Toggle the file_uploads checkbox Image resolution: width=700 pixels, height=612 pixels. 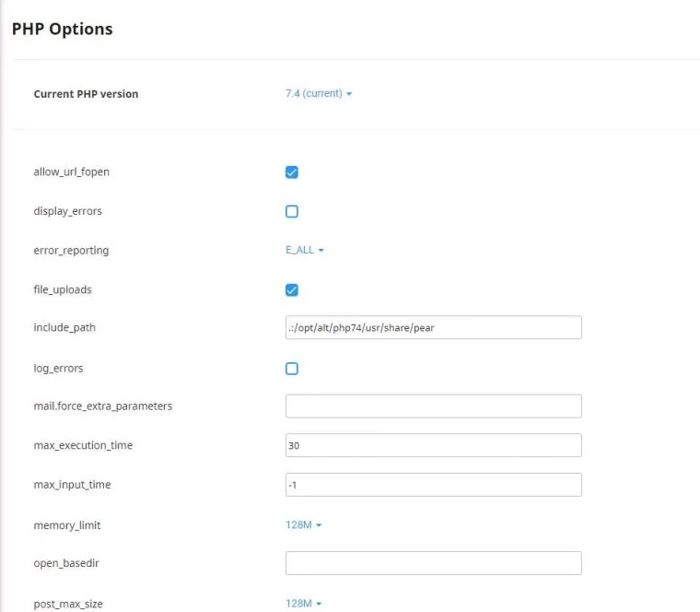click(x=292, y=290)
